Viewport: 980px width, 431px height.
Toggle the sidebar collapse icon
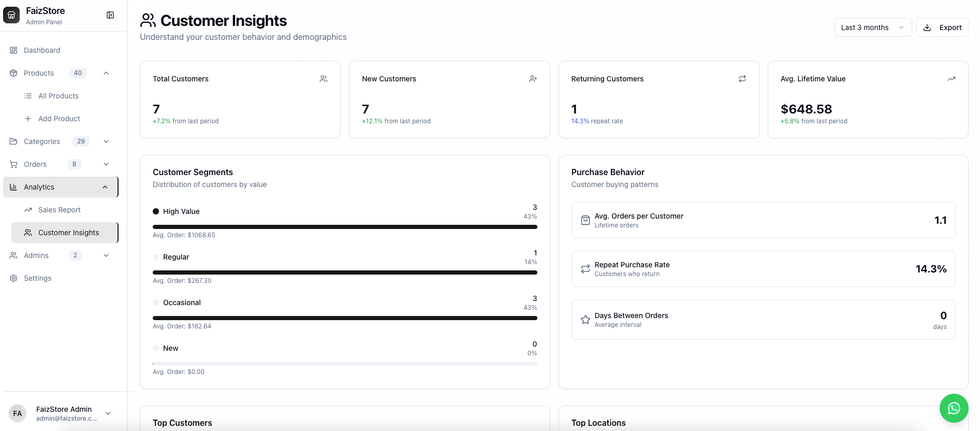click(110, 15)
